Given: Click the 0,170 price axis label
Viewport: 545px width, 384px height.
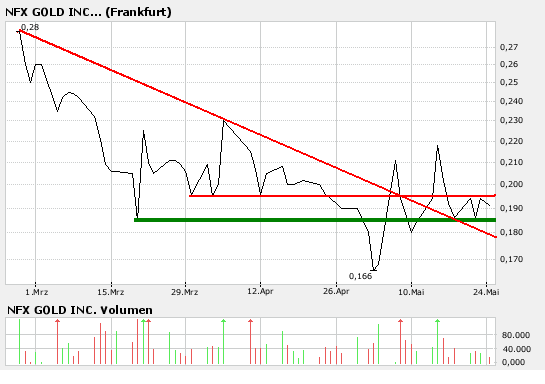Looking at the screenshot, I should (511, 259).
